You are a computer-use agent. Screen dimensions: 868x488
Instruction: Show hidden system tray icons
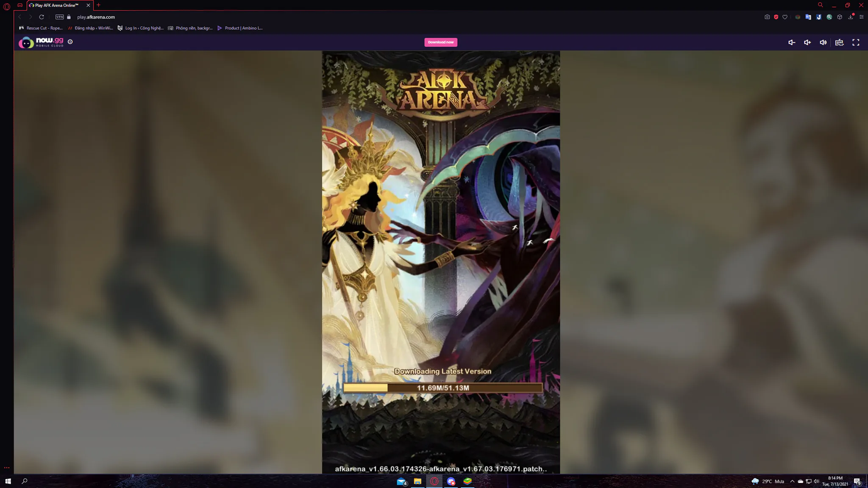point(792,481)
